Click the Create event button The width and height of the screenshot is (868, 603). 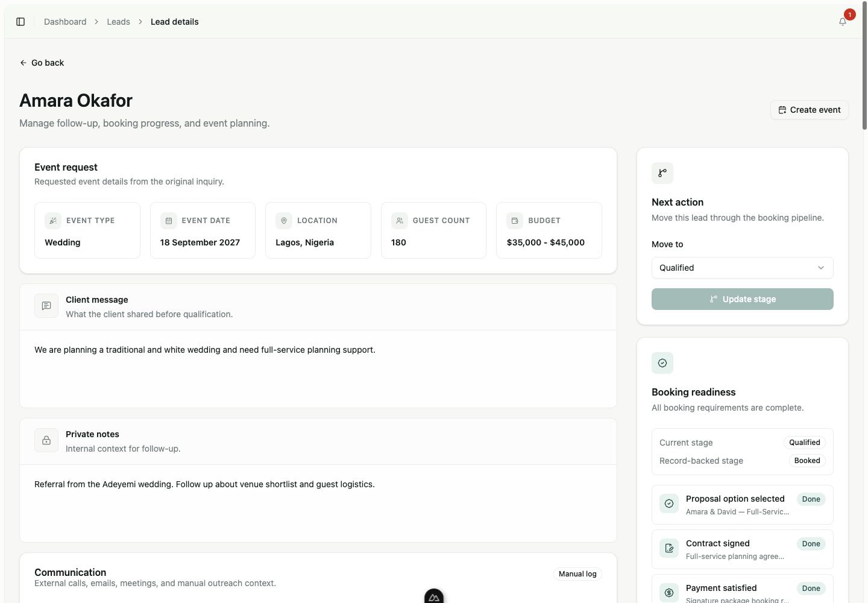tap(810, 110)
